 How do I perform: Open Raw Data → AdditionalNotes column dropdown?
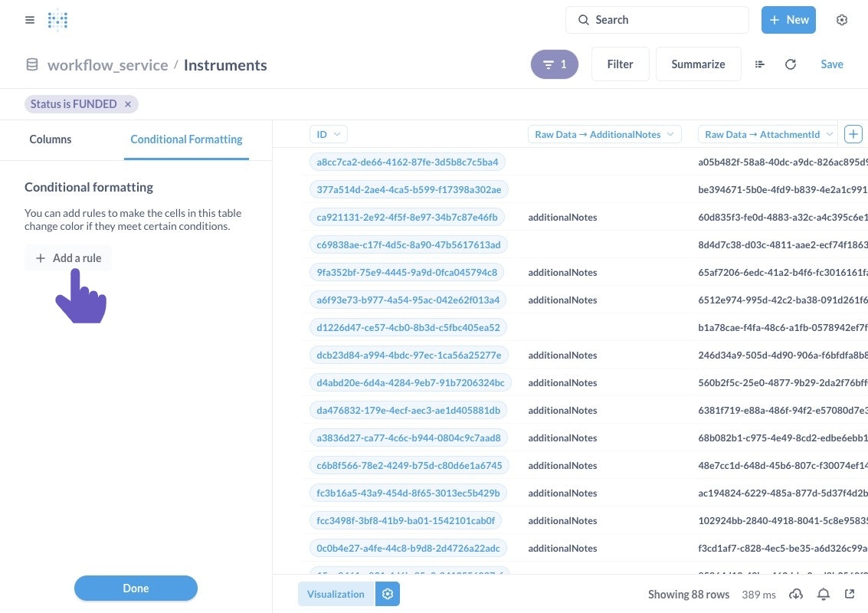(604, 134)
